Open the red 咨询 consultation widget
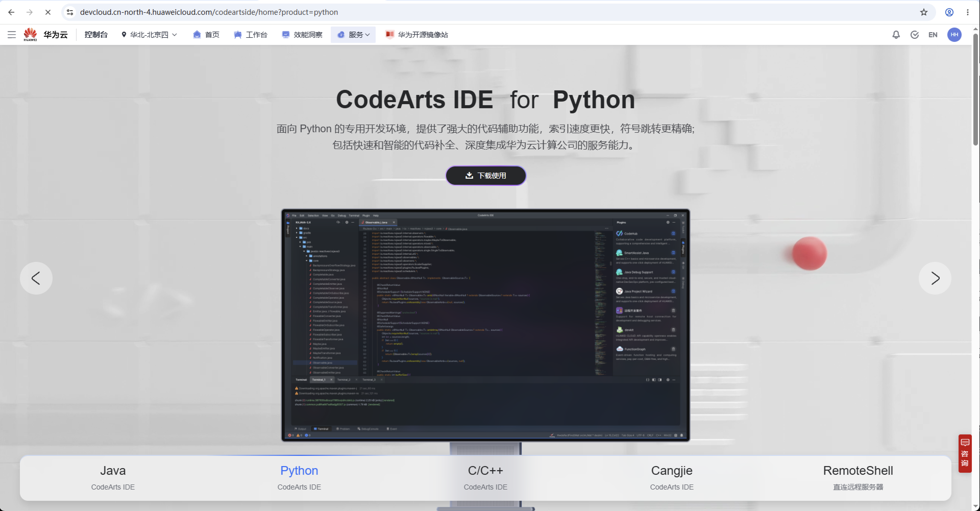 pos(965,453)
